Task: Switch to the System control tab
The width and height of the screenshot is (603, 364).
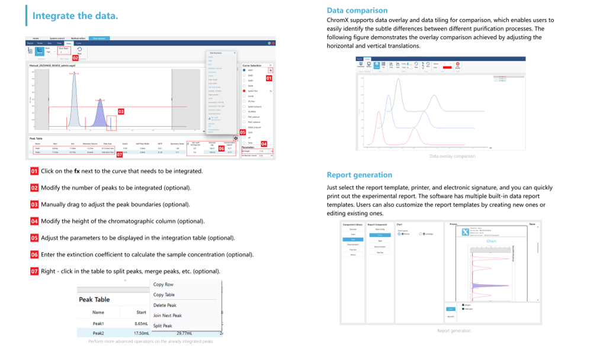Action: point(57,38)
